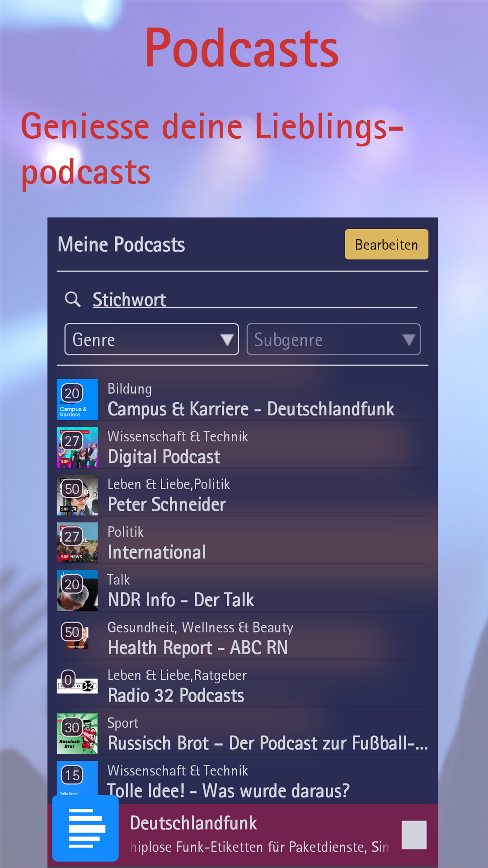Stop playback with the square button
Viewport: 488px width, 868px height.
pos(413,835)
